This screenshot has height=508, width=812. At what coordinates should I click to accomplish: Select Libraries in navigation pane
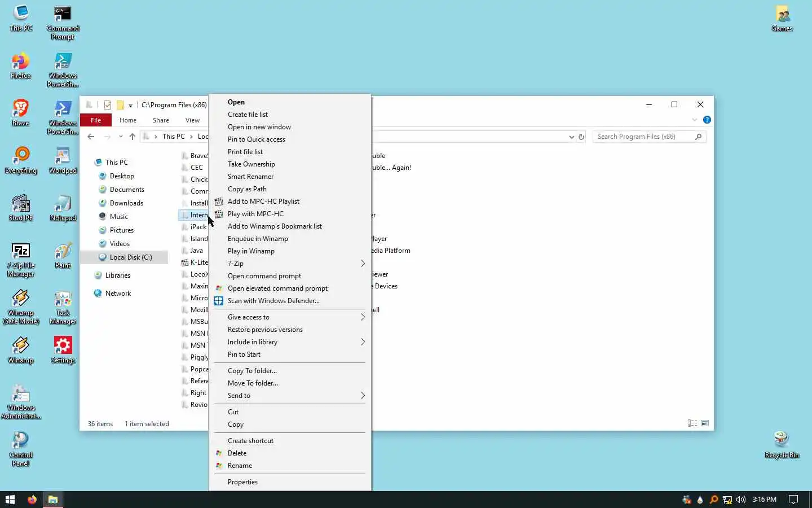[x=117, y=275]
